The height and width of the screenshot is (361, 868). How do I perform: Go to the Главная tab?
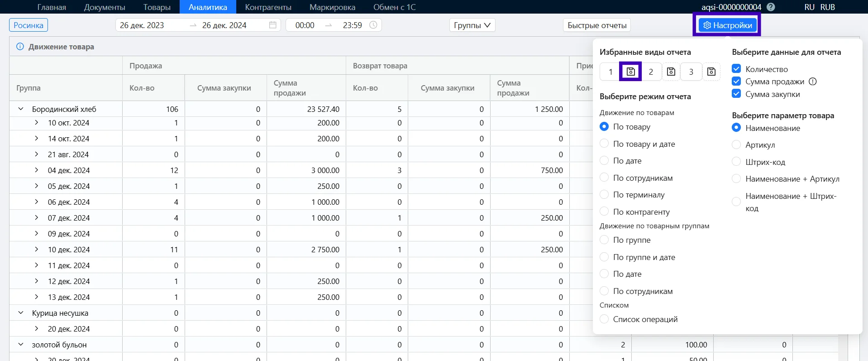pos(52,7)
